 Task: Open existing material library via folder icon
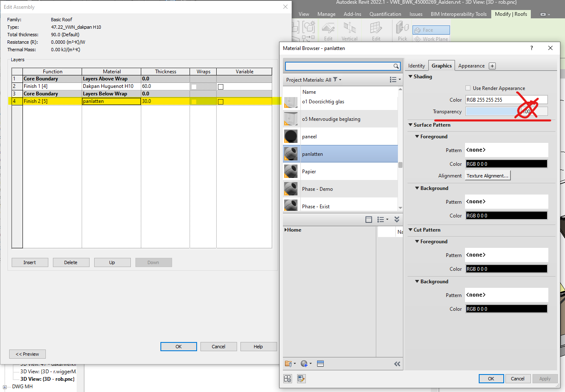pos(288,363)
